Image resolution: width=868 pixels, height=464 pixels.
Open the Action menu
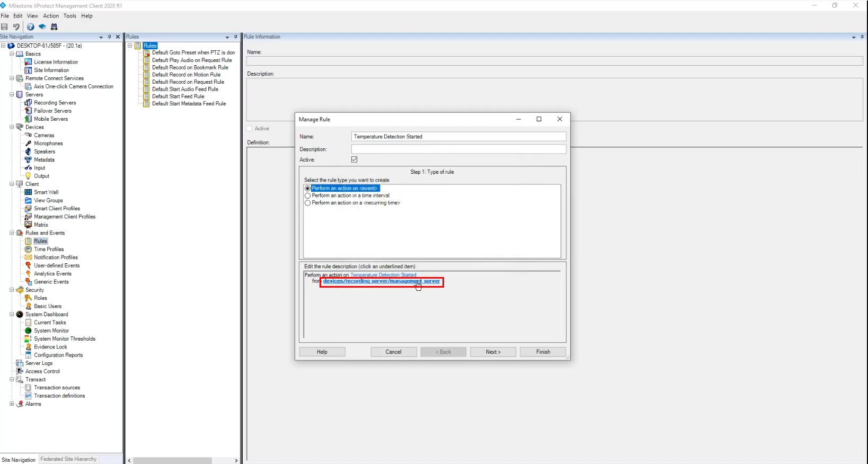tap(51, 16)
